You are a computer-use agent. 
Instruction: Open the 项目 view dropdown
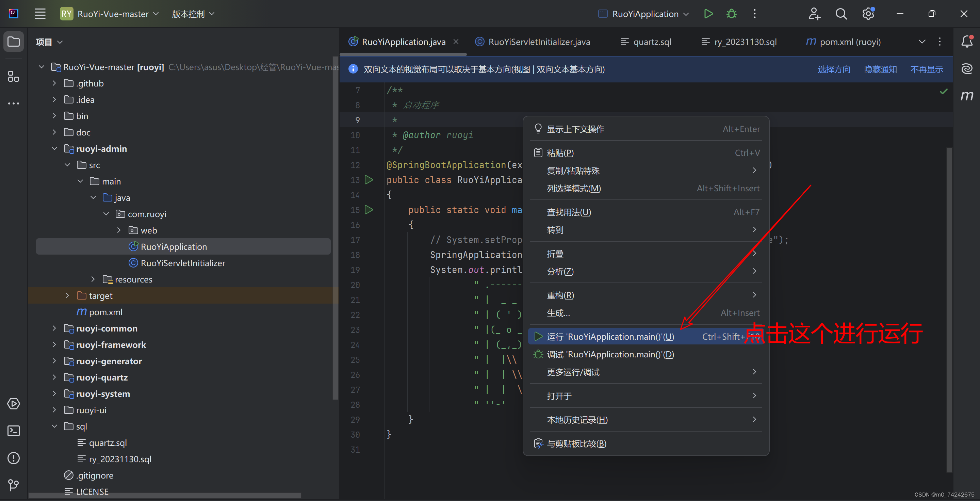point(49,42)
